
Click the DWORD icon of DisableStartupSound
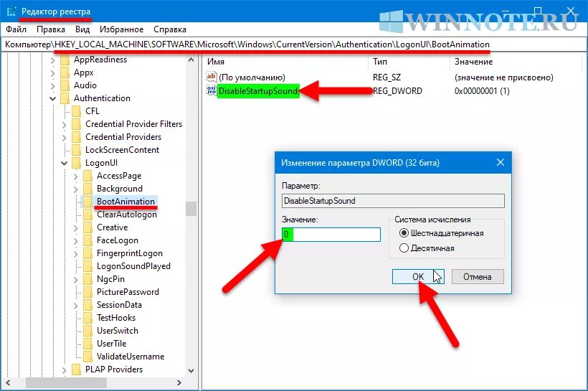click(211, 90)
